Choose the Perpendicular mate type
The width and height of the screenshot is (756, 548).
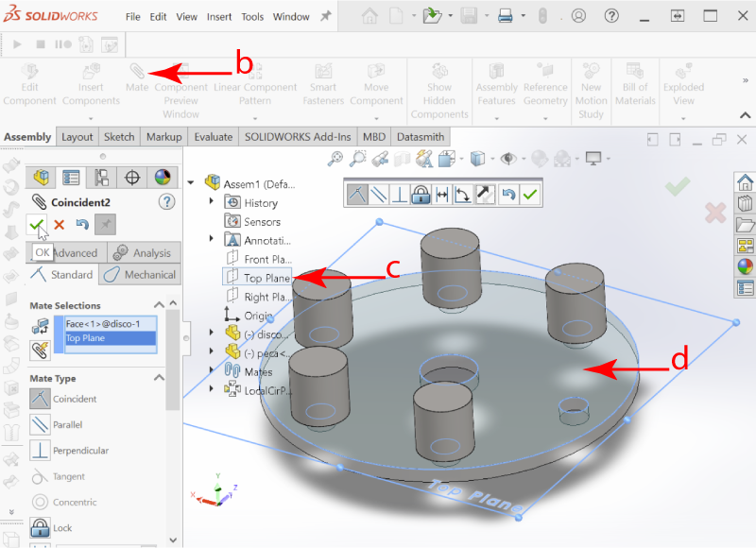pyautogui.click(x=69, y=450)
